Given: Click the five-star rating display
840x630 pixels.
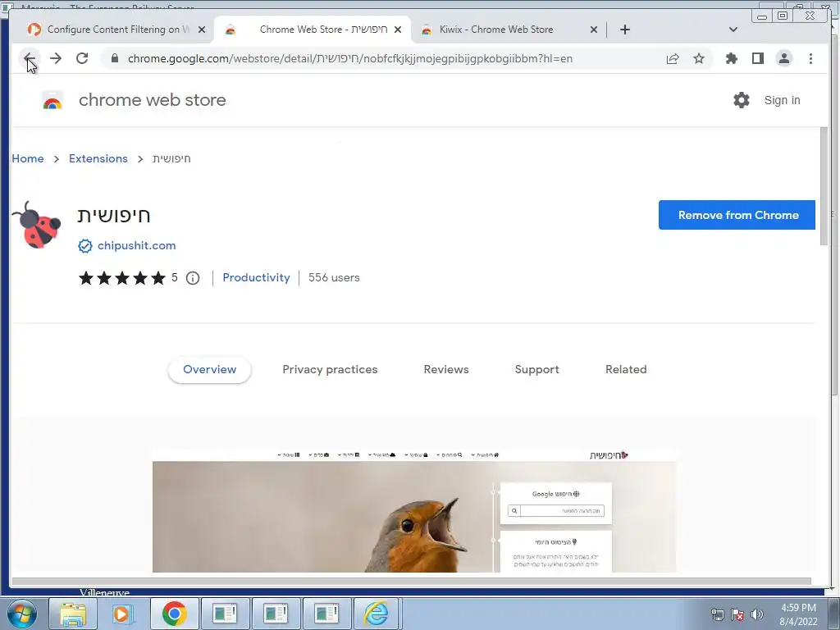Looking at the screenshot, I should (x=122, y=278).
